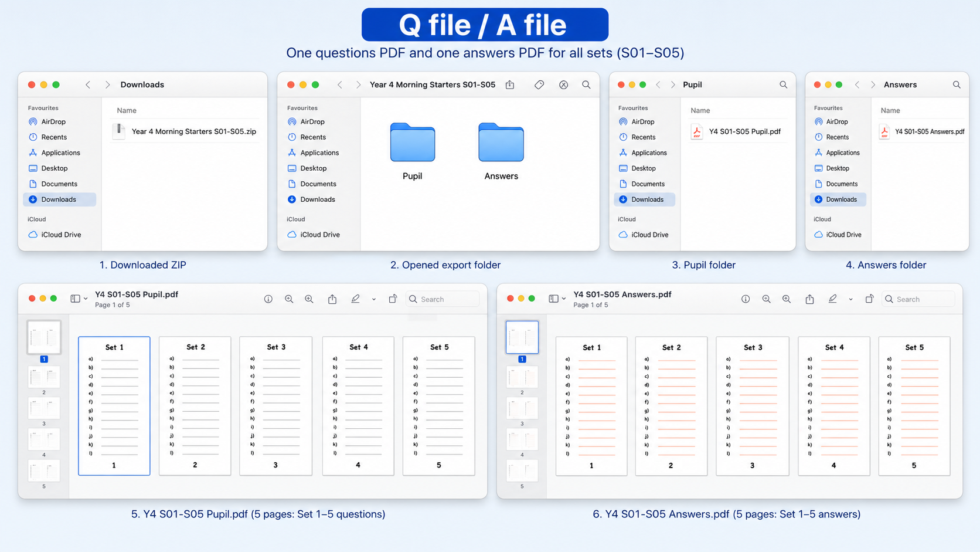Select page 5 thumbnail in Pupil.pdf sidebar
This screenshot has width=980, height=552.
(x=44, y=471)
